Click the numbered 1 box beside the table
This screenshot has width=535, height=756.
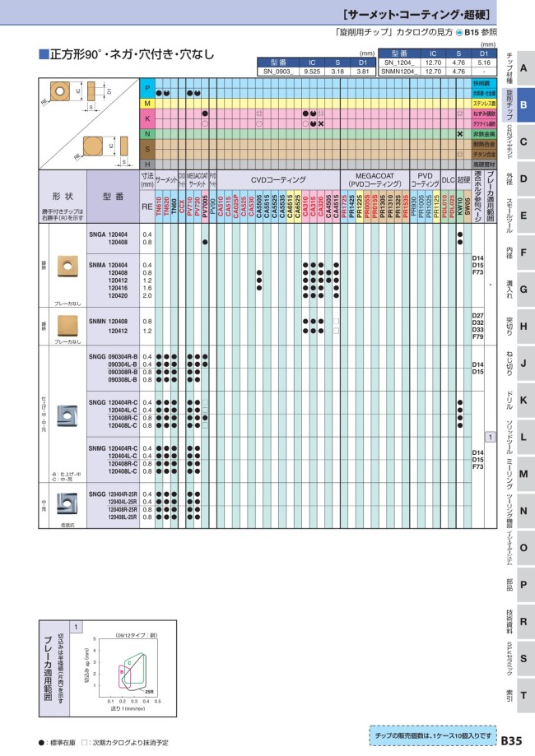point(490,437)
